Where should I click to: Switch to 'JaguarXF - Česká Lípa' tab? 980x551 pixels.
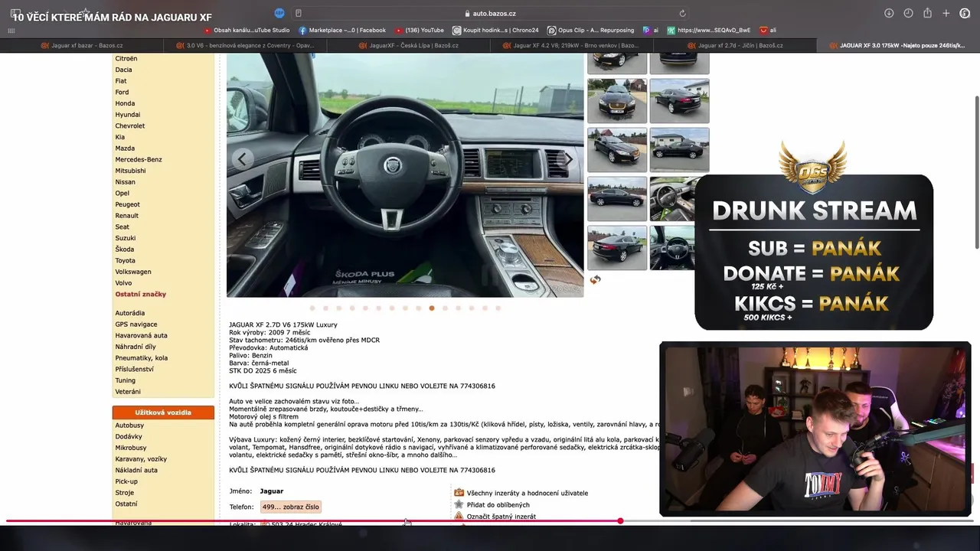(408, 46)
